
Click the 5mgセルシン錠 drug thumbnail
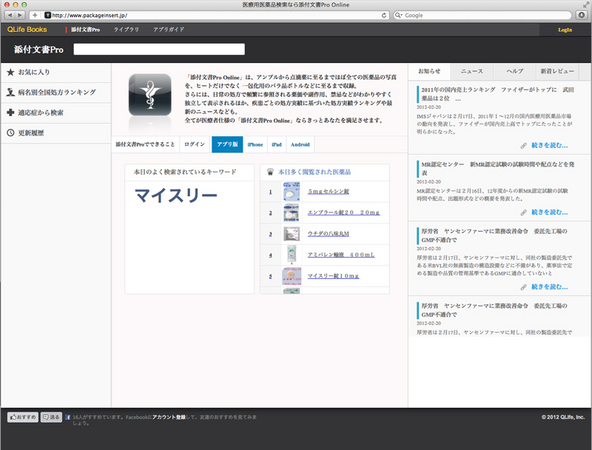[x=291, y=191]
